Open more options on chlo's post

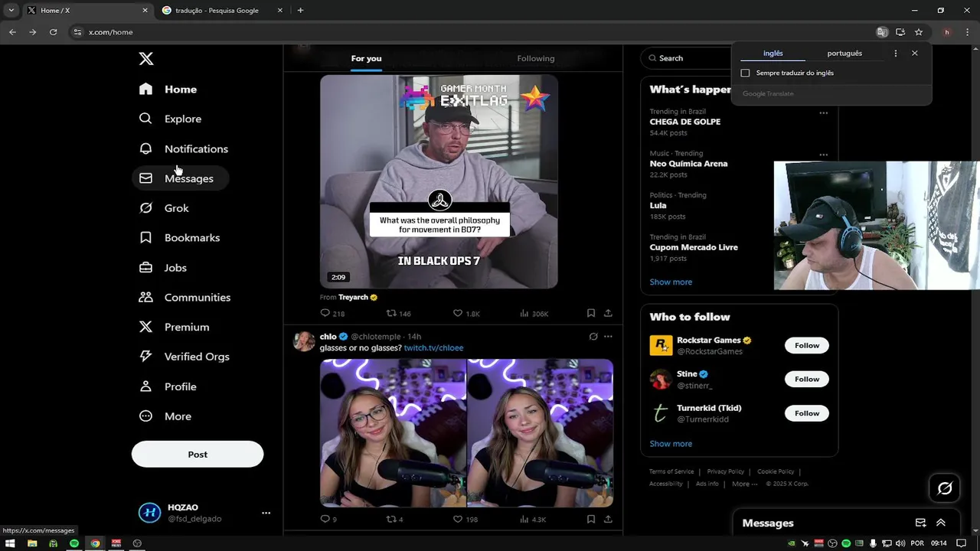608,336
